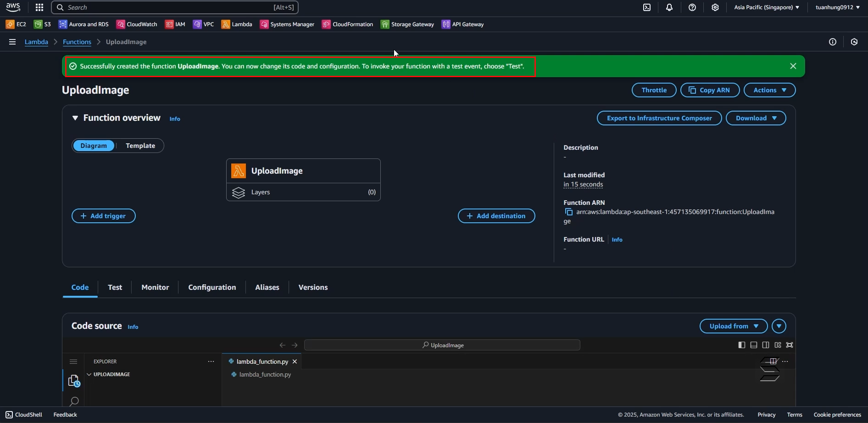The height and width of the screenshot is (423, 868).
Task: Open the Aliases tab
Action: coord(267,288)
